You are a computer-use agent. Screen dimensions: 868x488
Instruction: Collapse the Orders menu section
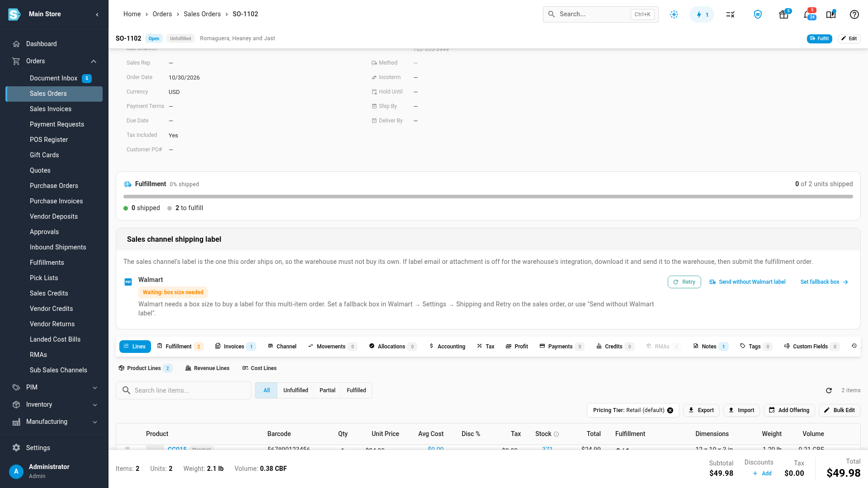[94, 61]
